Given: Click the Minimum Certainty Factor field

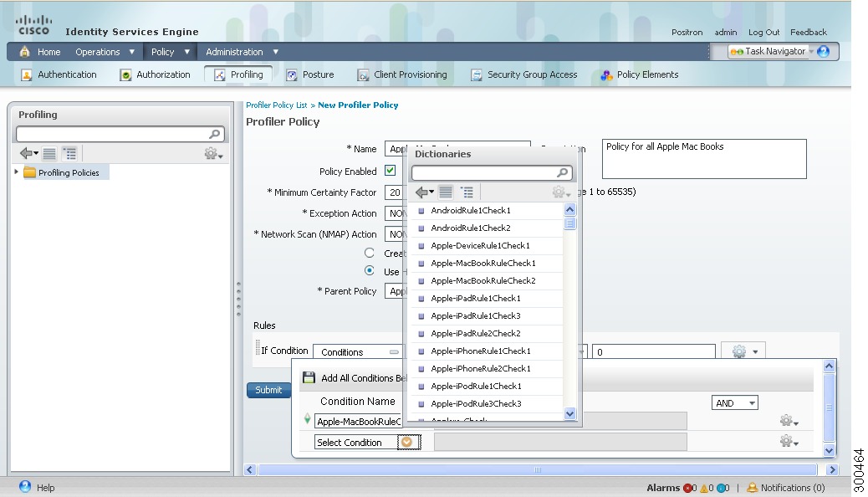Looking at the screenshot, I should pos(396,192).
